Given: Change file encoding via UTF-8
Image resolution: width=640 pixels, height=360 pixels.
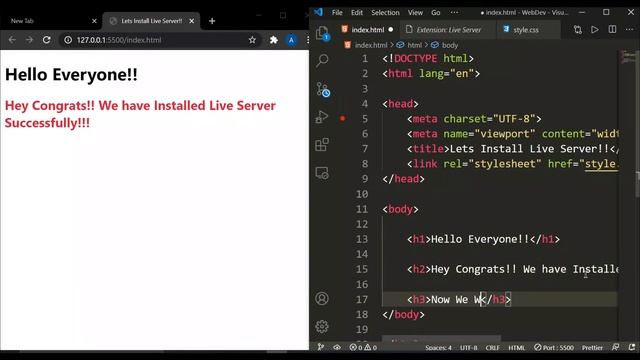Looking at the screenshot, I should point(469,348).
